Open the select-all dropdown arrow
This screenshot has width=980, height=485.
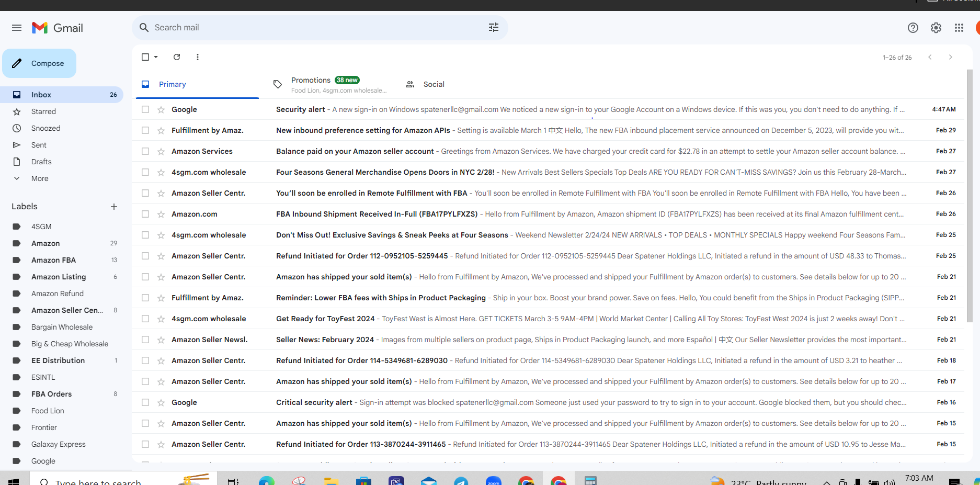(156, 57)
